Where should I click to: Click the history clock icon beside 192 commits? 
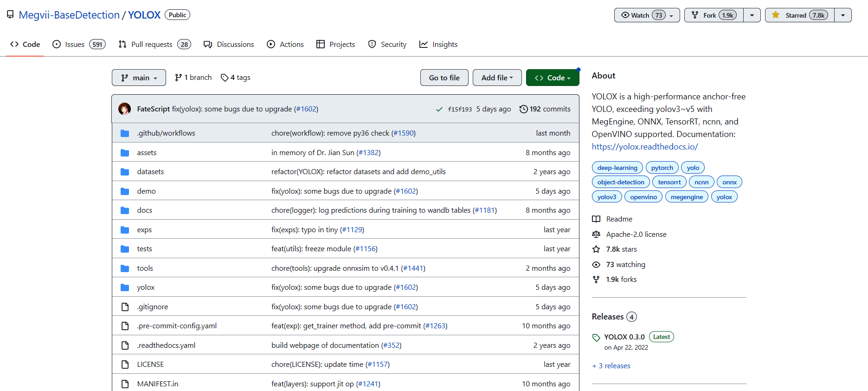click(523, 109)
